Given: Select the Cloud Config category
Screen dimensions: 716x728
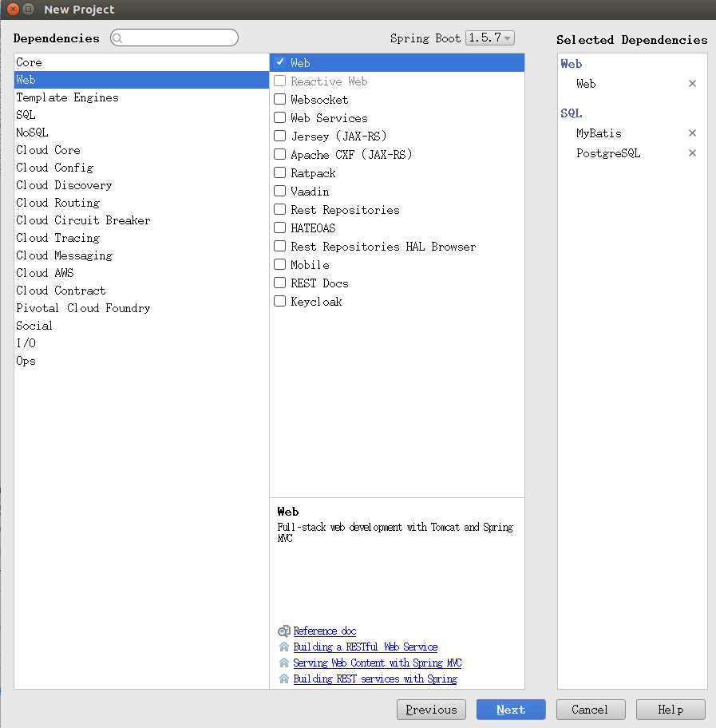Looking at the screenshot, I should [141, 168].
